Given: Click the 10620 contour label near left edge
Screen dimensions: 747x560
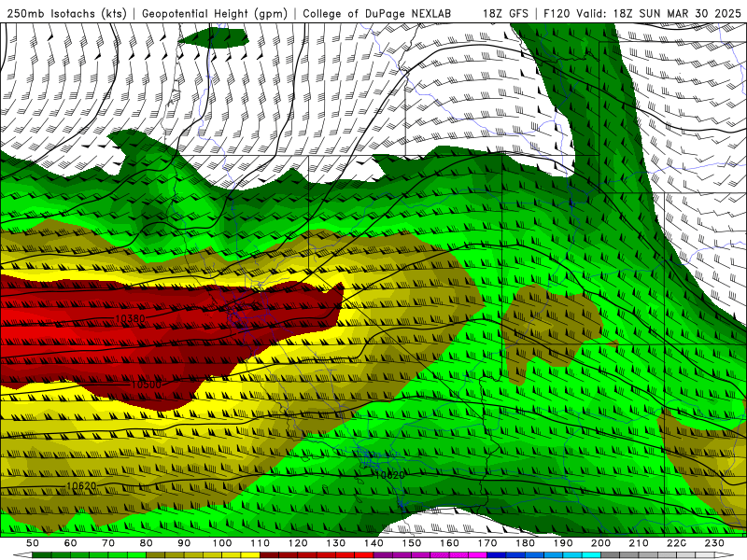Looking at the screenshot, I should [x=81, y=485].
